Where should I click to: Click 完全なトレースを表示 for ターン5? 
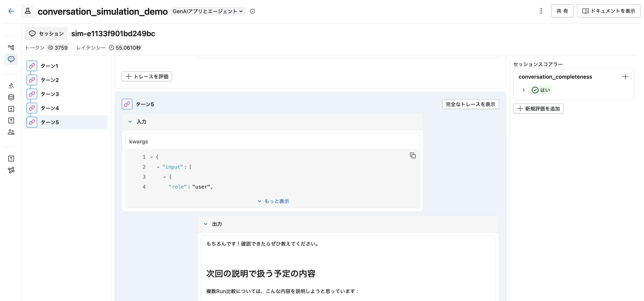(x=470, y=105)
